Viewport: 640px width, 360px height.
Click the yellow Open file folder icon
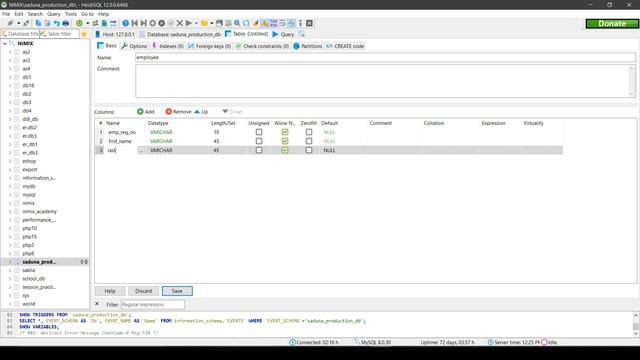[204, 23]
